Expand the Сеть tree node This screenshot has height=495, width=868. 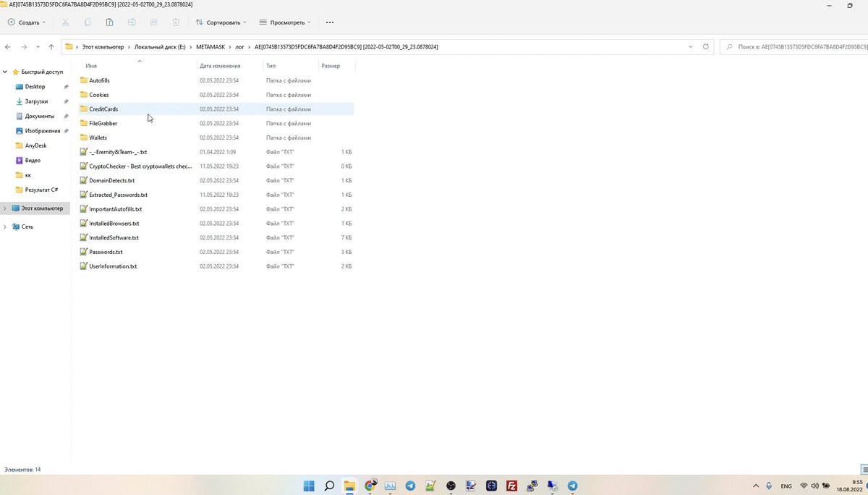click(6, 227)
